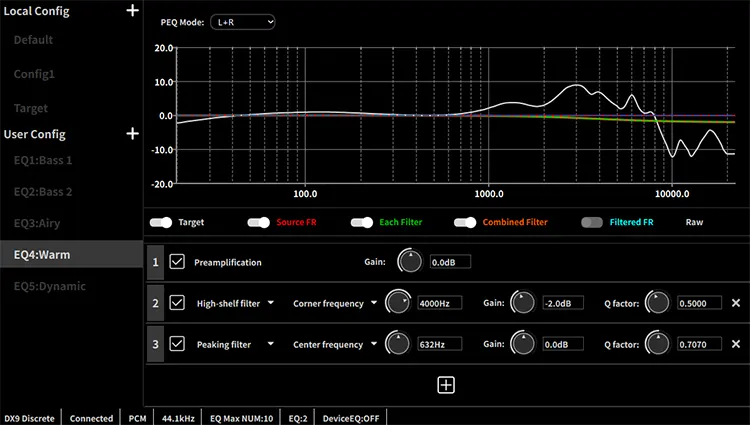Remove the Peaking filter row
The image size is (750, 425).
(736, 344)
